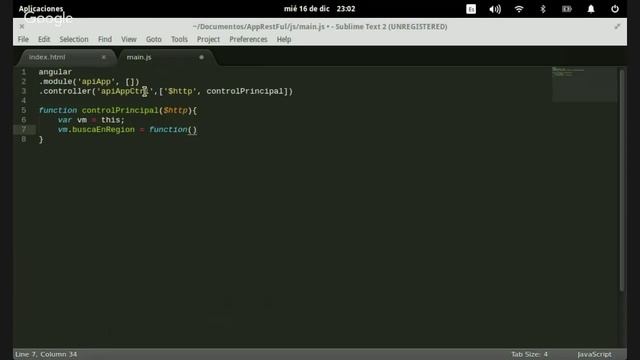Viewport: 640px width, 360px height.
Task: Change the JavaScript syntax mode
Action: [594, 354]
